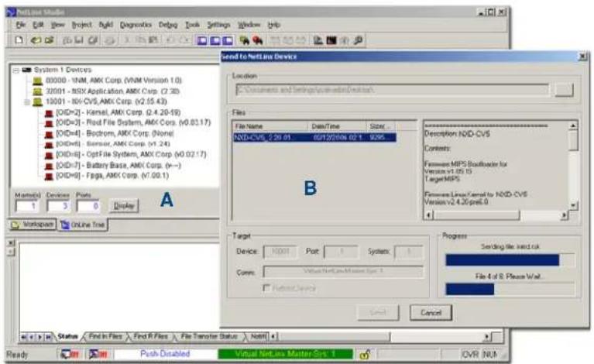The image size is (594, 364).
Task: Toggle the third purple window-pane toolbar icon
Action: (x=227, y=40)
